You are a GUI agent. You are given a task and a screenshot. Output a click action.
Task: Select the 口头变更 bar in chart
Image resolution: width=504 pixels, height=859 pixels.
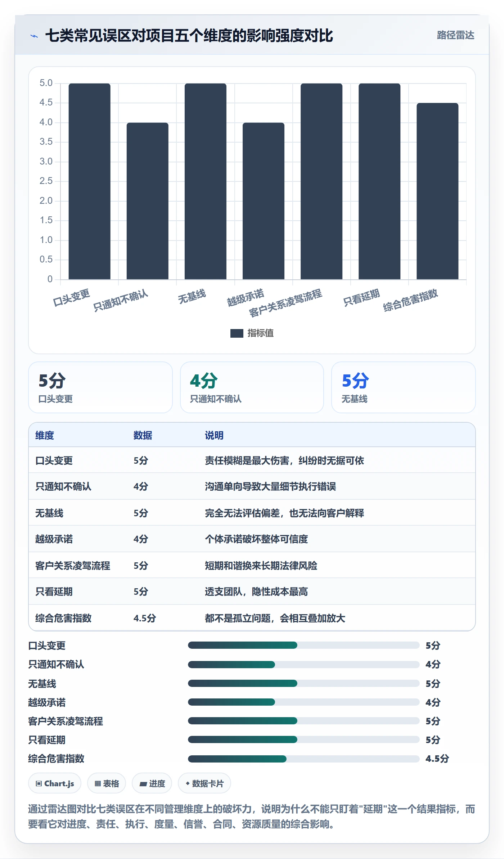coord(89,181)
